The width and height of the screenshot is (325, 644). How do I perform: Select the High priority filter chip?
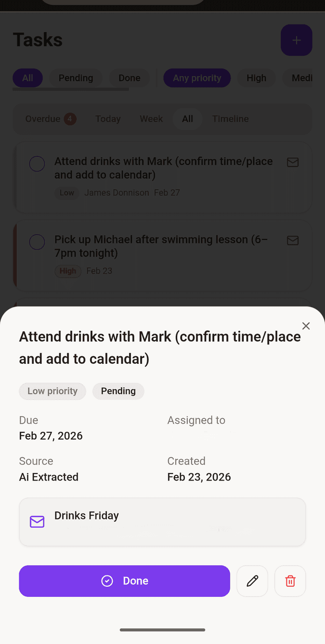click(x=256, y=78)
